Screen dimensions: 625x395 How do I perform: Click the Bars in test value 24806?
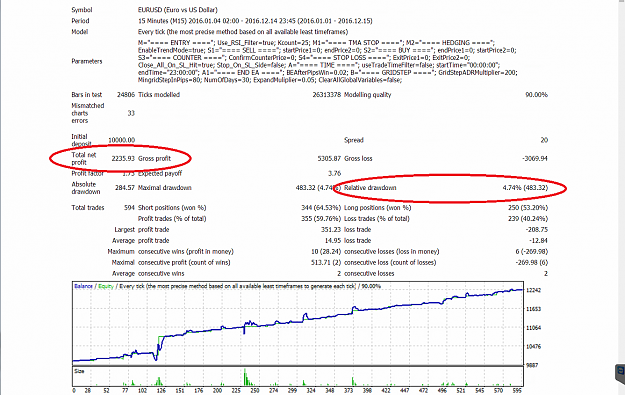coord(126,95)
